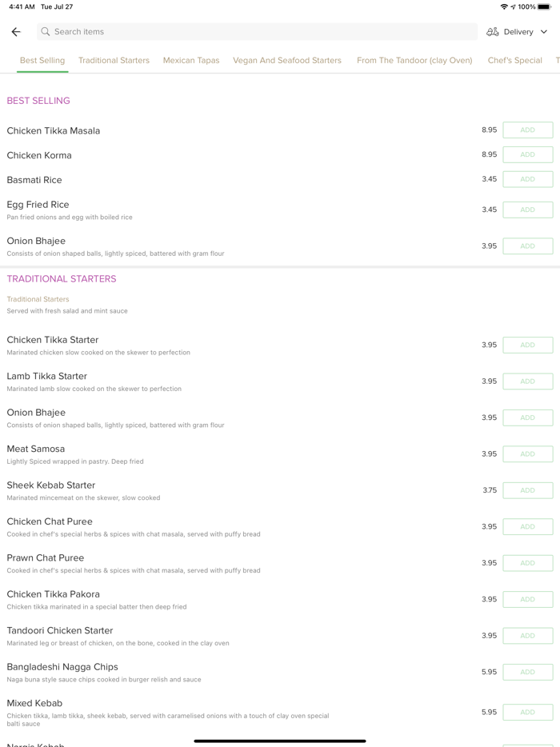Image resolution: width=560 pixels, height=747 pixels.
Task: Open the Mixed Kebab item
Action: [x=35, y=704]
